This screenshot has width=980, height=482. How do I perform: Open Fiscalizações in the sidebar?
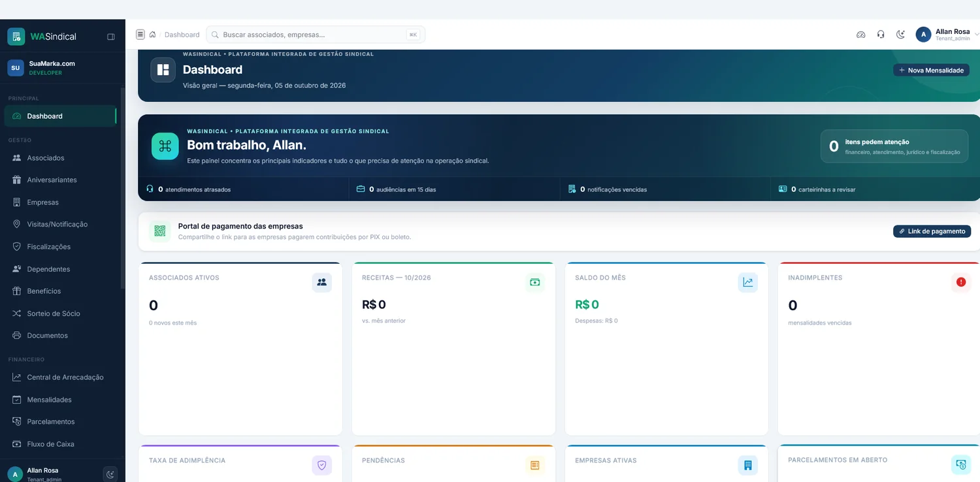click(60, 247)
